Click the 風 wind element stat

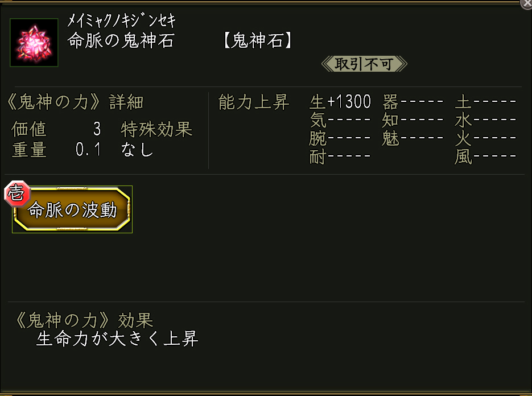click(485, 156)
